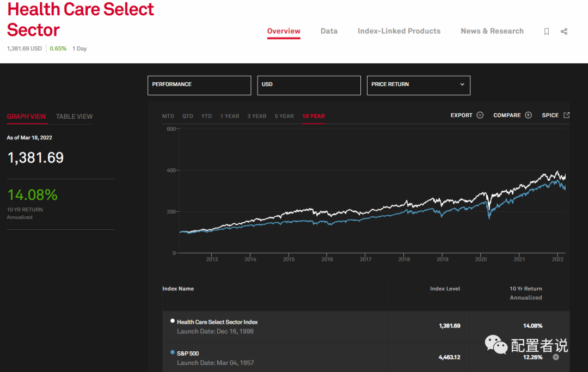Image resolution: width=588 pixels, height=372 pixels.
Task: Switch to the Overview tab
Action: point(284,31)
